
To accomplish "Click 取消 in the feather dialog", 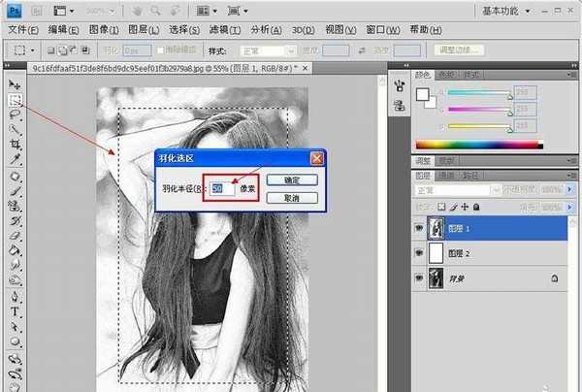I will pos(292,198).
